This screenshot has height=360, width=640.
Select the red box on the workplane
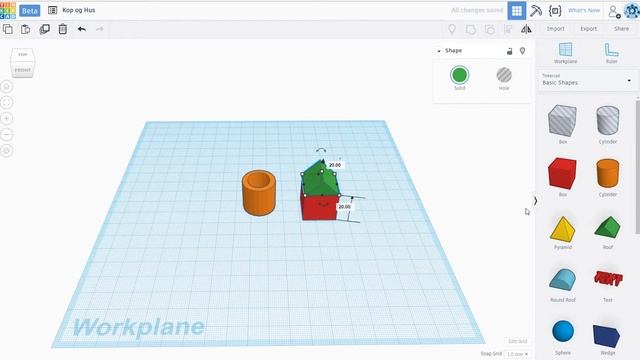click(320, 209)
